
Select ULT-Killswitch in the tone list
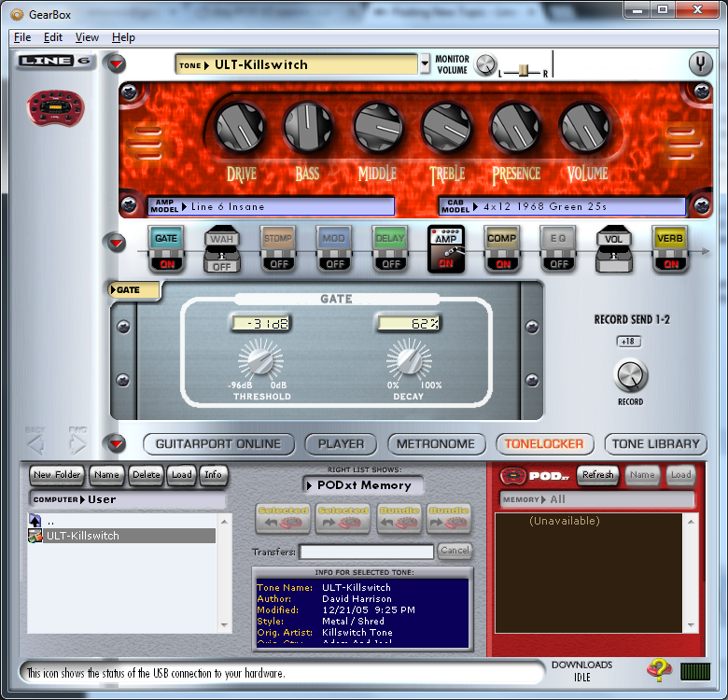tap(82, 536)
